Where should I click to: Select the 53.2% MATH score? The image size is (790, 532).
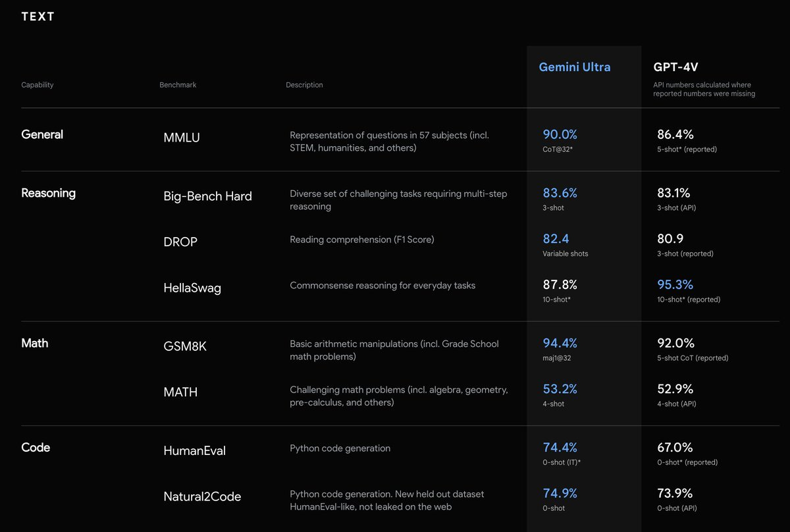tap(560, 388)
